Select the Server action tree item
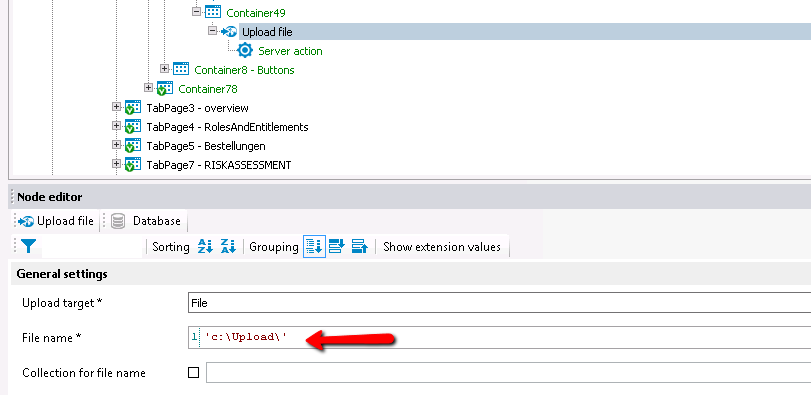The height and width of the screenshot is (395, 811). 290,51
